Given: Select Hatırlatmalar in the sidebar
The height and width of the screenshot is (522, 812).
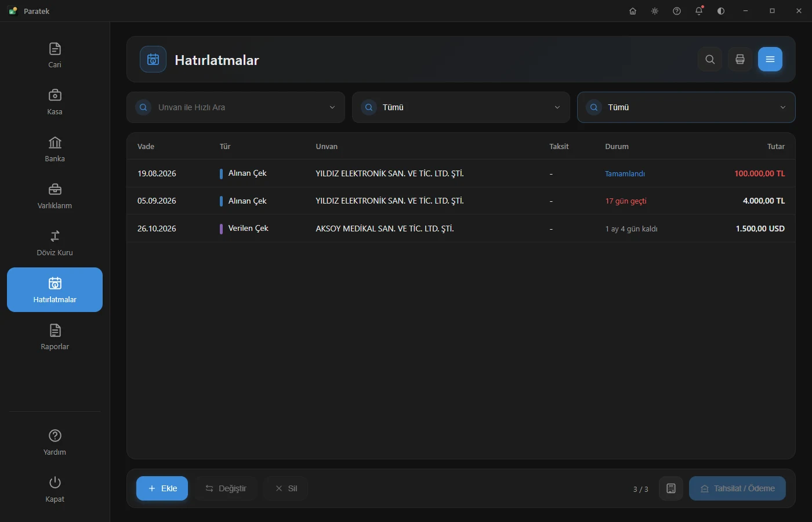Looking at the screenshot, I should (55, 290).
